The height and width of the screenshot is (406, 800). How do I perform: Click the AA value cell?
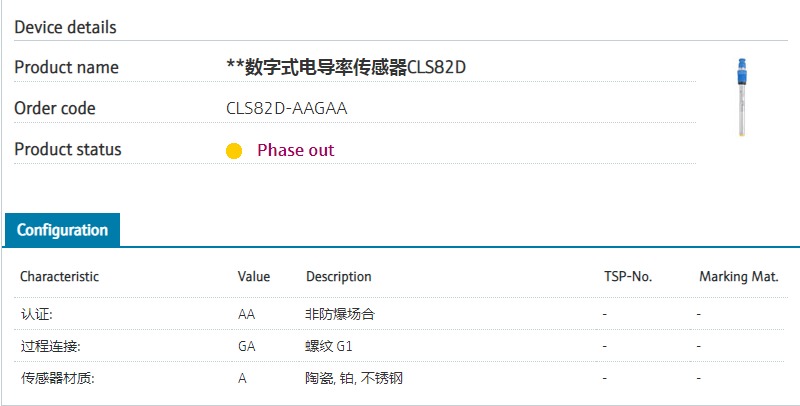coord(247,314)
